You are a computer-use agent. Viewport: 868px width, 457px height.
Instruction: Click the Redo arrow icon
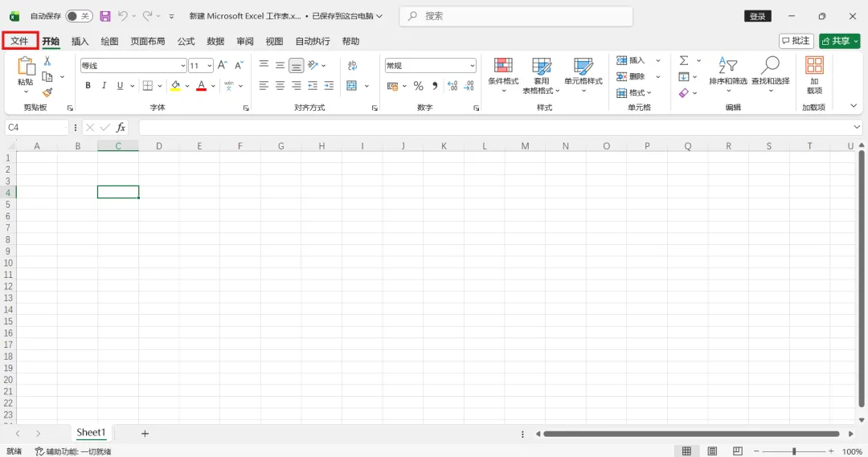147,16
